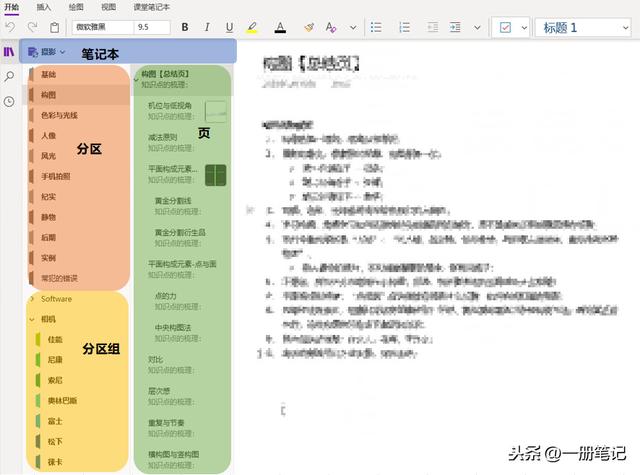Toggle the notebook navigation pane icon
Screen dimensions: 640x475
[9, 52]
